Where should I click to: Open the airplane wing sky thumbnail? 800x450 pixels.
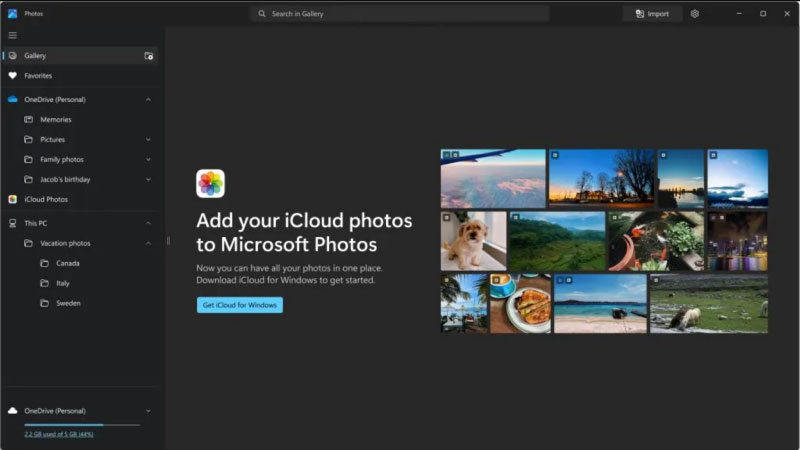[493, 179]
